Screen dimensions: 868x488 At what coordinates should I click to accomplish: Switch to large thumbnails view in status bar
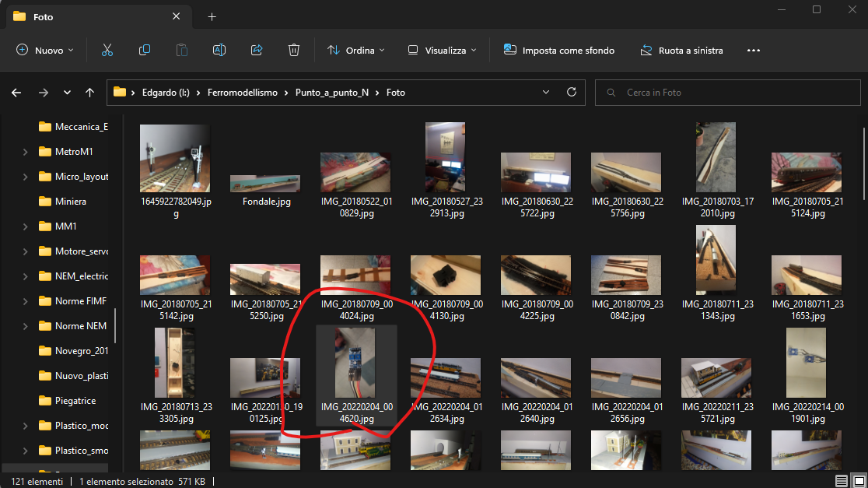click(x=856, y=482)
